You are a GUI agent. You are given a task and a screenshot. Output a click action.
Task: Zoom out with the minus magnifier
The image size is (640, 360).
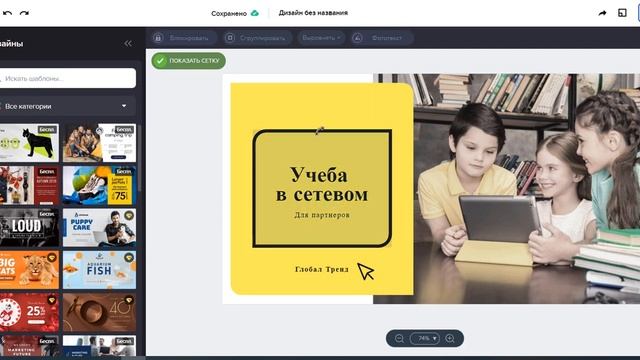pyautogui.click(x=400, y=339)
